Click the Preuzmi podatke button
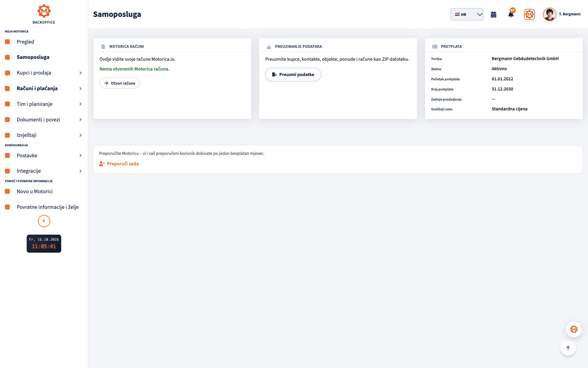This screenshot has height=368, width=588. (293, 75)
